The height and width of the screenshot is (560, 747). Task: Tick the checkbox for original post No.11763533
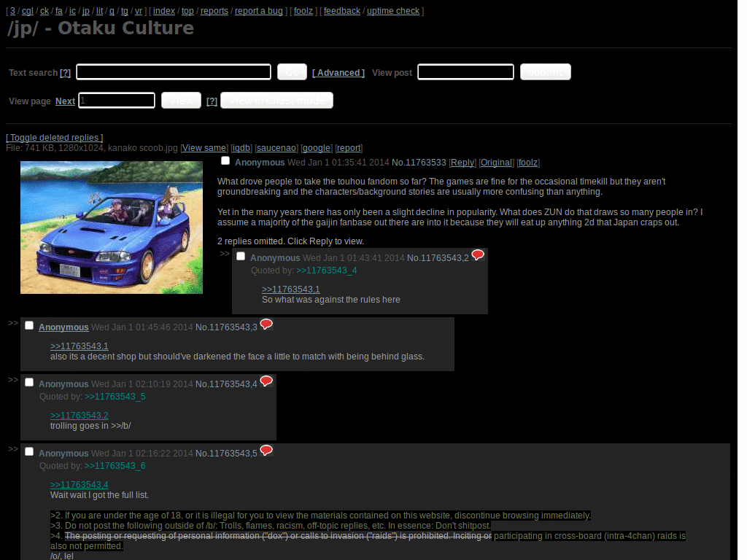tap(225, 161)
